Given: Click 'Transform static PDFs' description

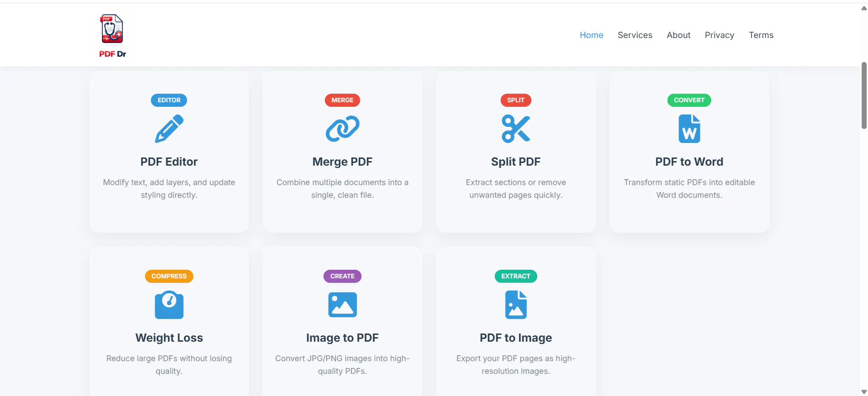Looking at the screenshot, I should click(689, 189).
